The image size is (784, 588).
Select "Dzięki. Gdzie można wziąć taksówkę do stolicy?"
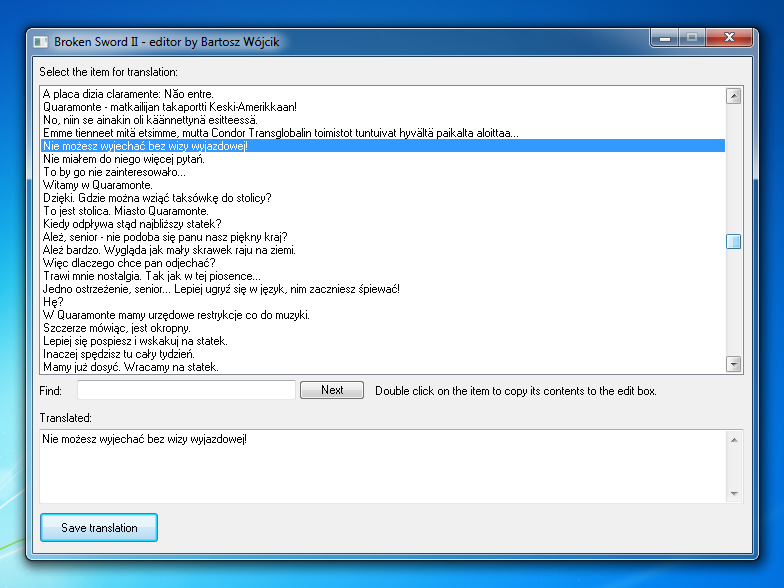[x=382, y=198]
